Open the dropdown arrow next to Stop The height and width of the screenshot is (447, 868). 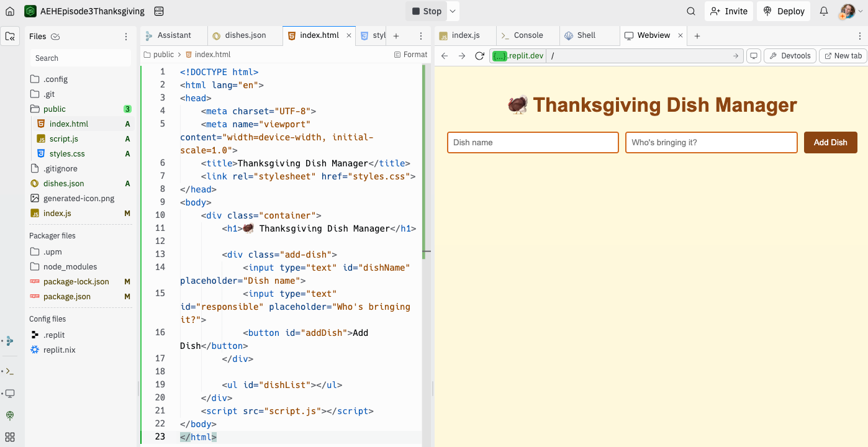(x=453, y=11)
